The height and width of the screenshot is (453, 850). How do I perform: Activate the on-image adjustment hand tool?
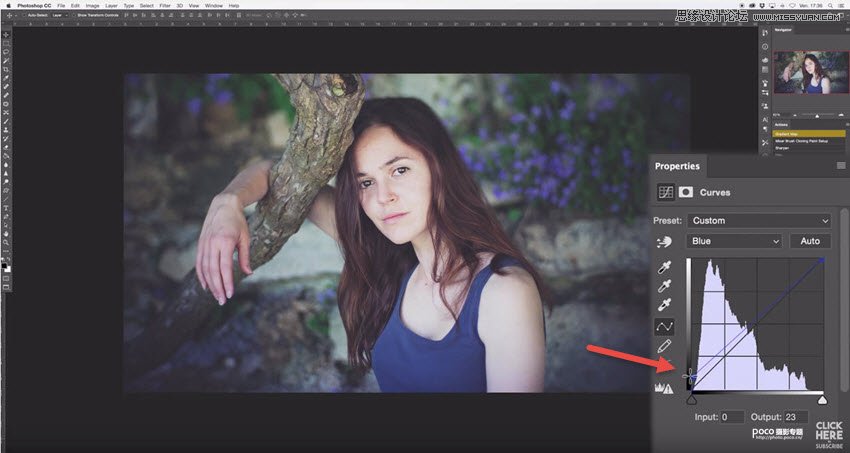tap(664, 242)
